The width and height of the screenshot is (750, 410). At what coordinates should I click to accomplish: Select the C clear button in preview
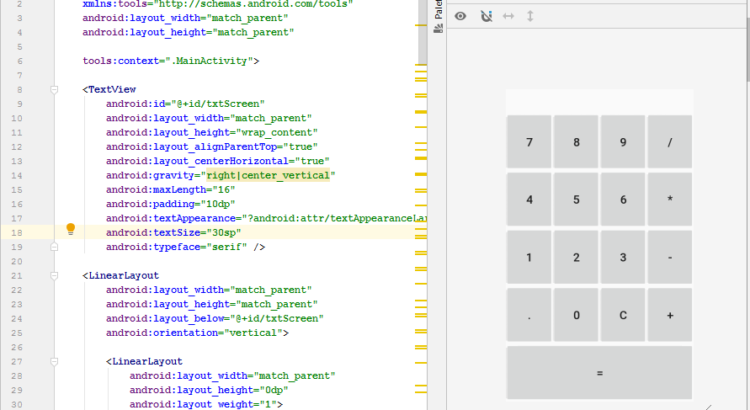[x=623, y=315]
